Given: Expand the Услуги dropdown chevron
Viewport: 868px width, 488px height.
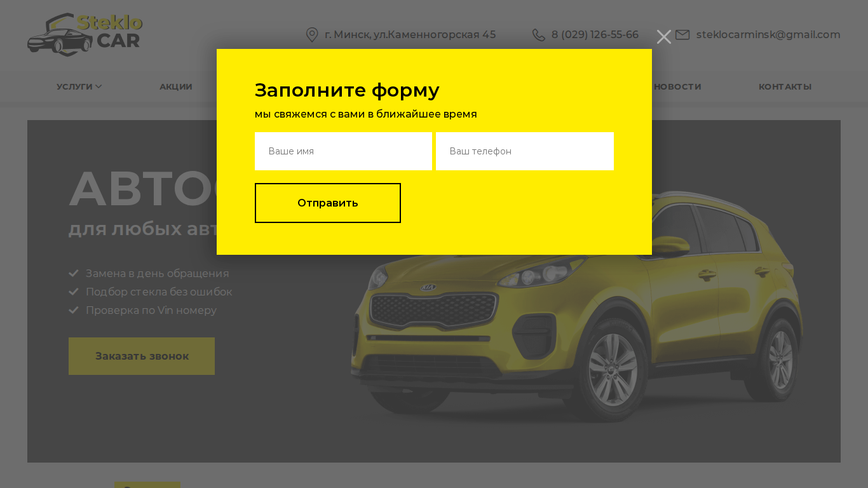Looking at the screenshot, I should (98, 87).
